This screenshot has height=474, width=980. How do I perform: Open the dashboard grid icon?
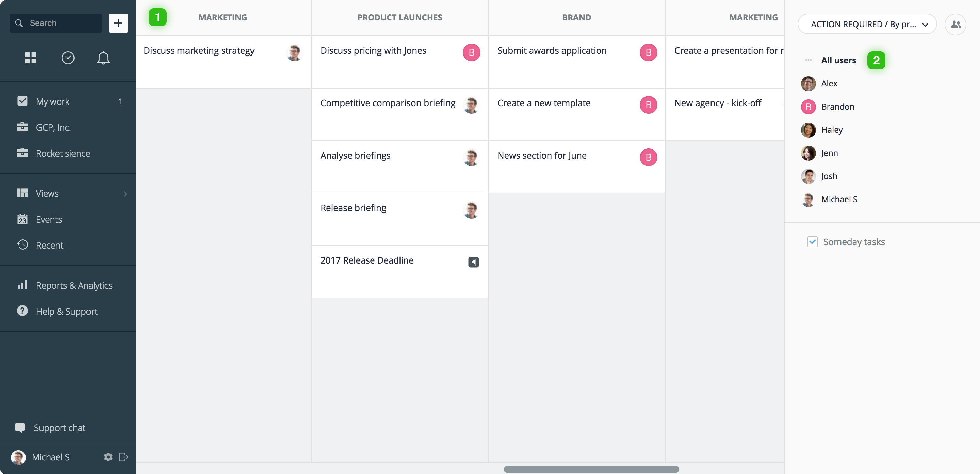pos(30,58)
